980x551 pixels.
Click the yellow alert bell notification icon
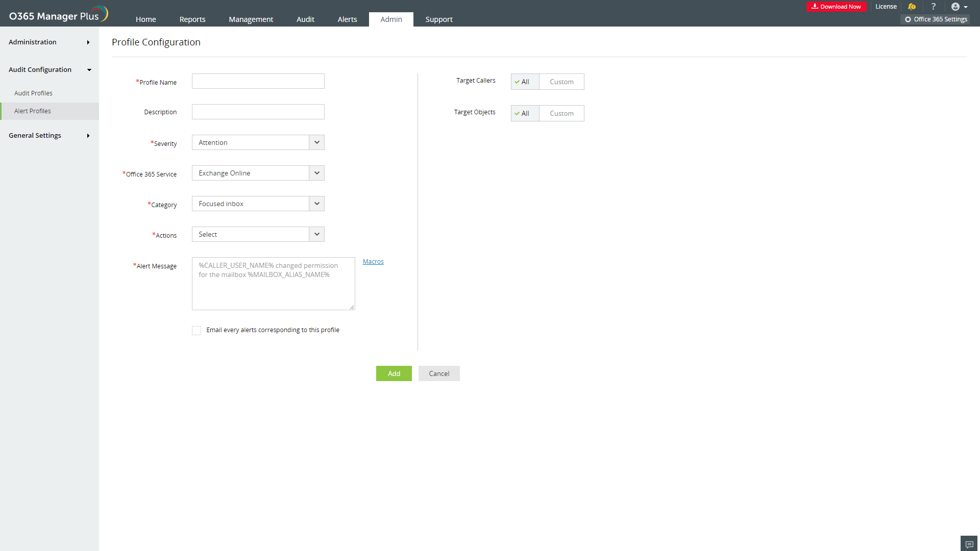(x=912, y=7)
